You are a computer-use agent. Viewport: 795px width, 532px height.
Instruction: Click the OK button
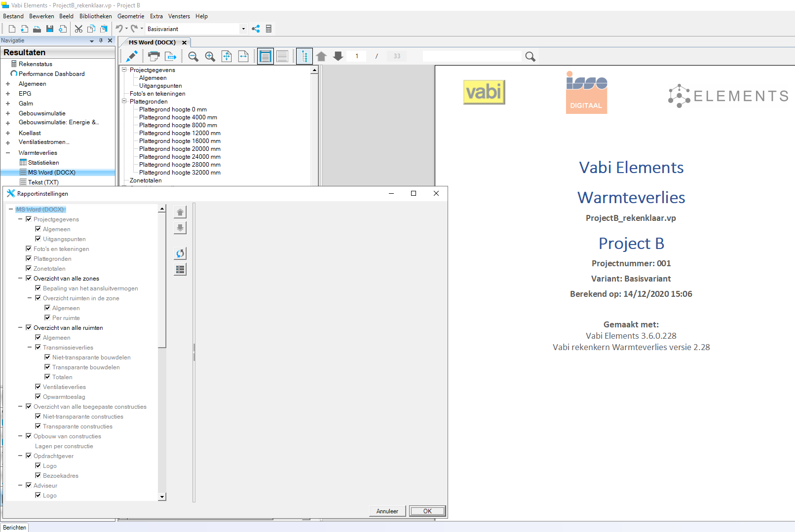[427, 511]
